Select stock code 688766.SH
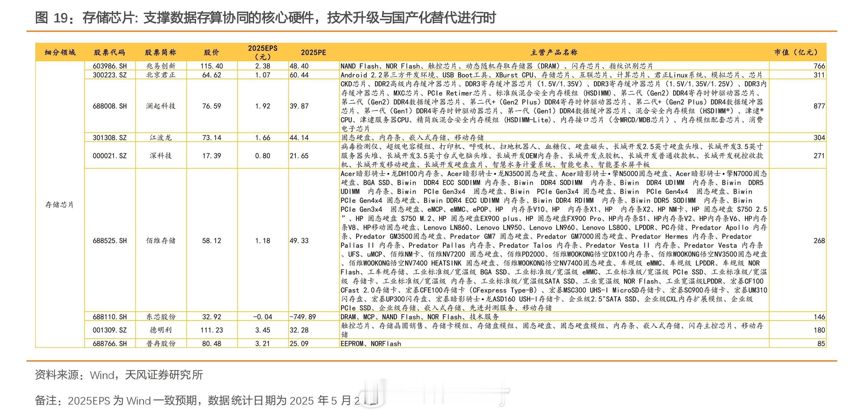 tap(110, 343)
